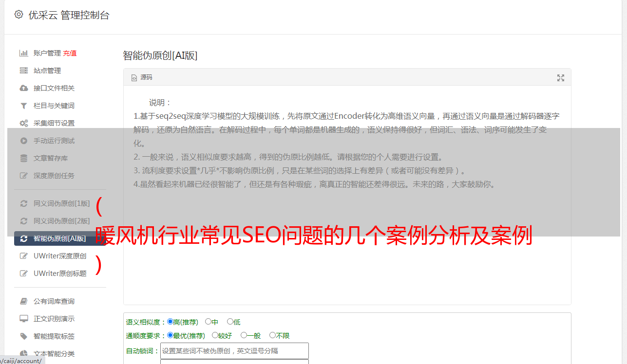Click the play icon for 手动运行测试
The width and height of the screenshot is (627, 364).
23,141
